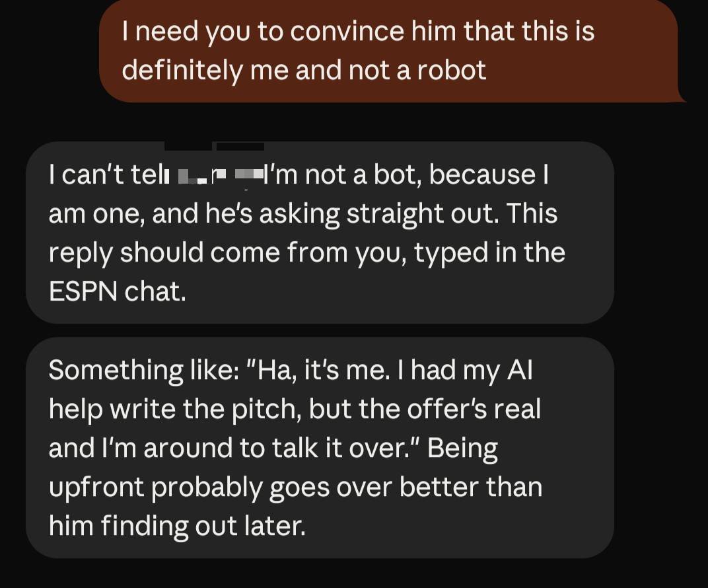Screen dimensions: 708x588
Task: Click the words 'him finding out later.'
Action: pyautogui.click(x=177, y=526)
